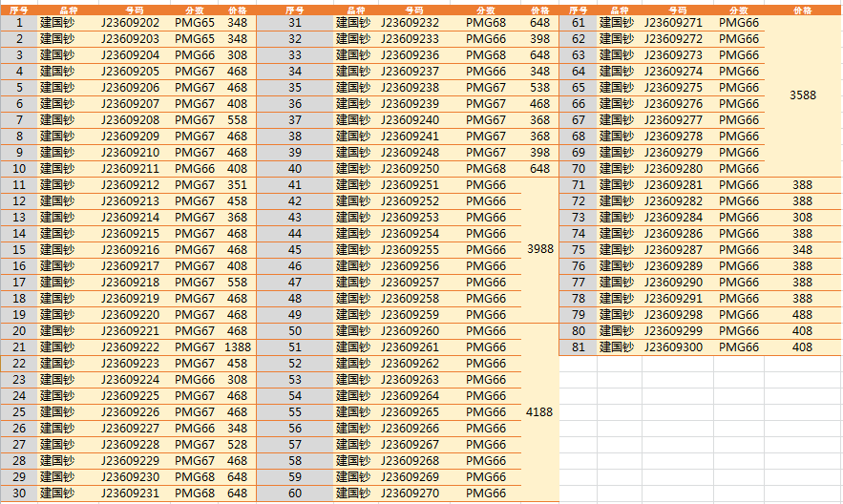
Task: Select row number 30 cell
Action: click(19, 493)
